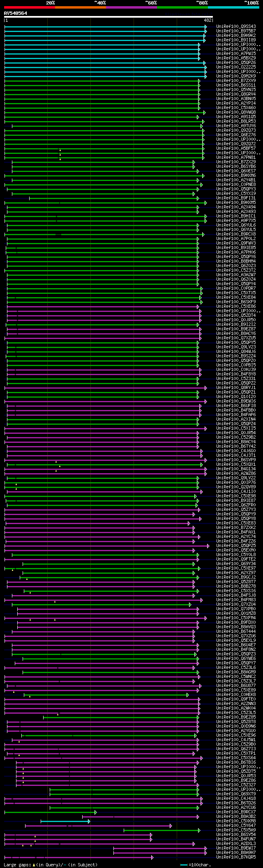Click label UniRef100_Q6YUL6
Image resolution: width=263 pixels, height=868 pixels.
click(x=236, y=225)
